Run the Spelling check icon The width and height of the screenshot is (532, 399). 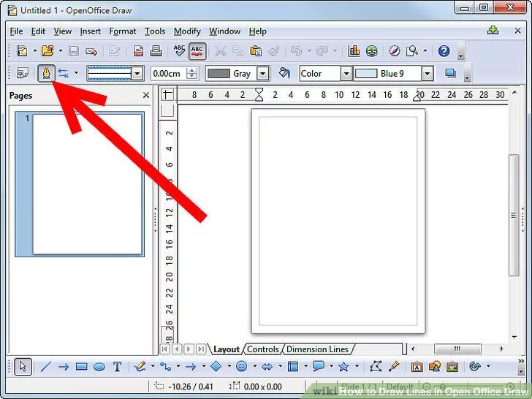(179, 51)
